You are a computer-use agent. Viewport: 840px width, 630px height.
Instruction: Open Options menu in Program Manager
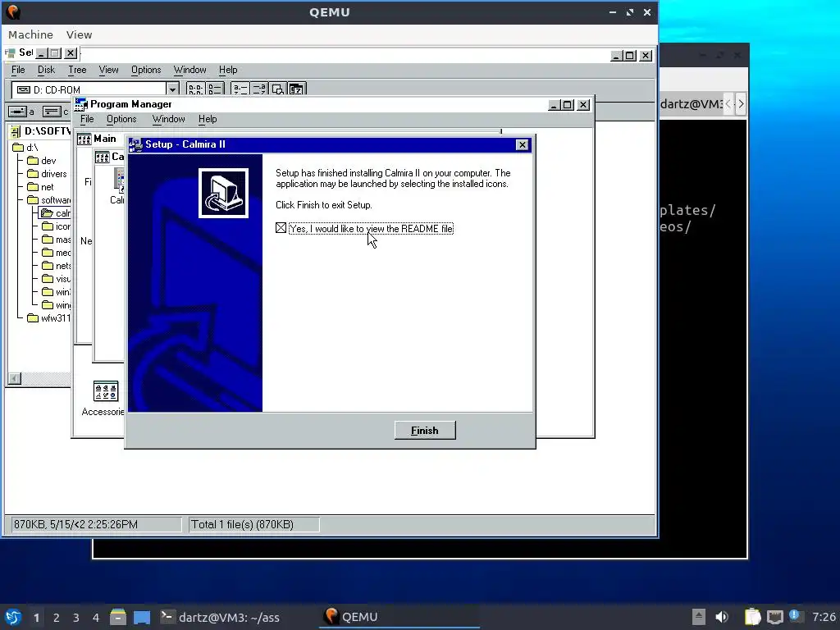click(121, 119)
